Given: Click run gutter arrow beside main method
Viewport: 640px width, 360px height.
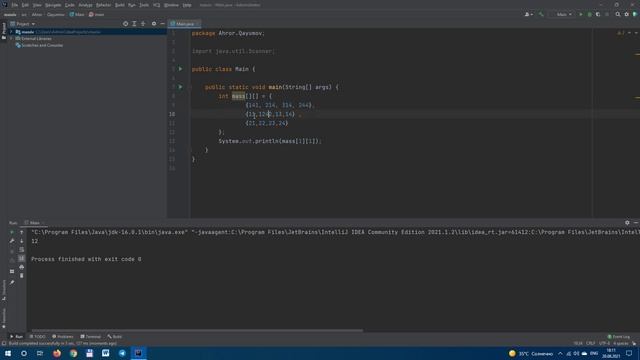Looking at the screenshot, I should click(x=180, y=87).
